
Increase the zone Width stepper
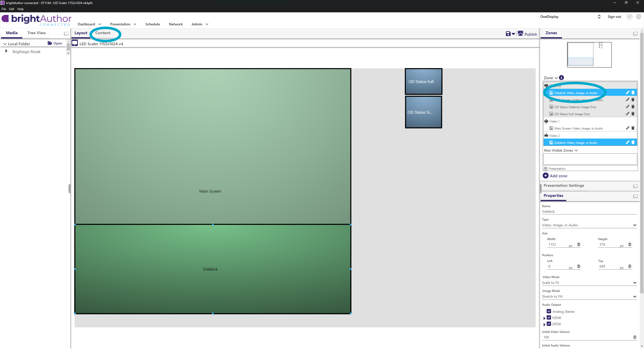tap(579, 243)
